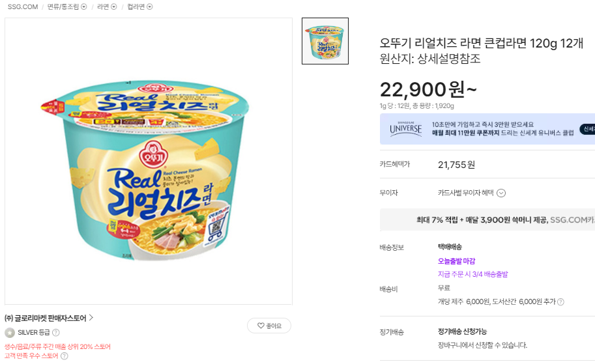
Task: Click the large Real Cheese ramen image
Action: 149,161
